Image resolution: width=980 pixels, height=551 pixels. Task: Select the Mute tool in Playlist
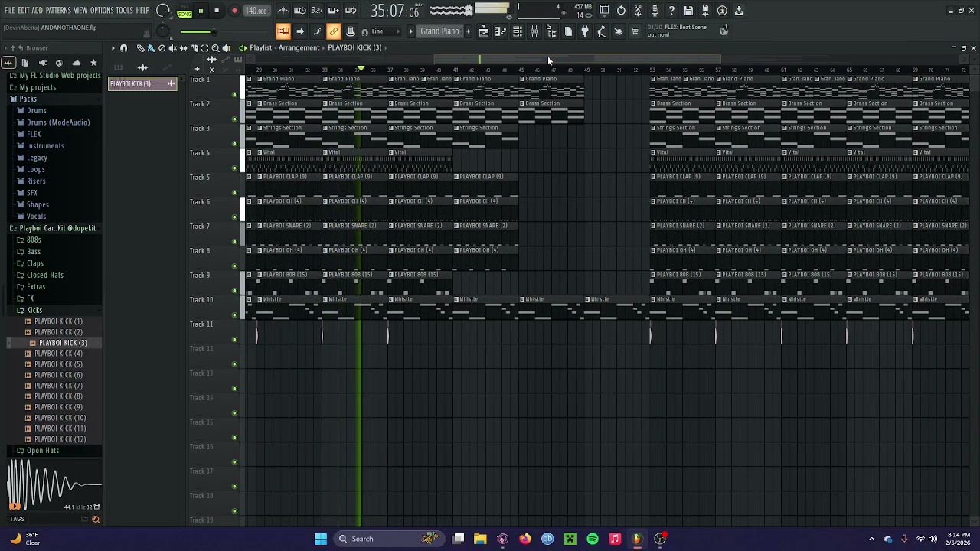click(x=172, y=48)
